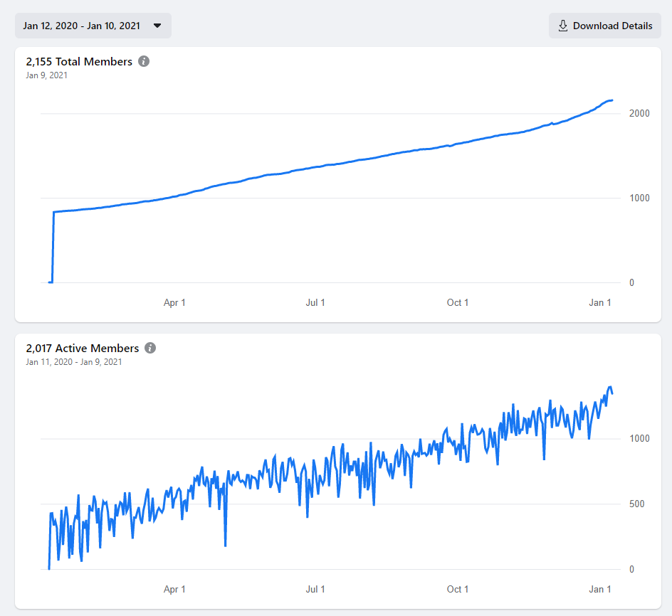672x616 pixels.
Task: Select the "2,155 Total Members" heading
Action: pyautogui.click(x=79, y=62)
